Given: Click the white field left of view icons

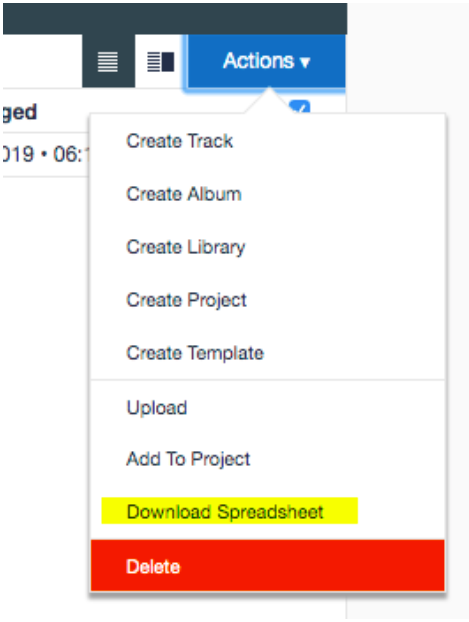Looking at the screenshot, I should pyautogui.click(x=42, y=61).
